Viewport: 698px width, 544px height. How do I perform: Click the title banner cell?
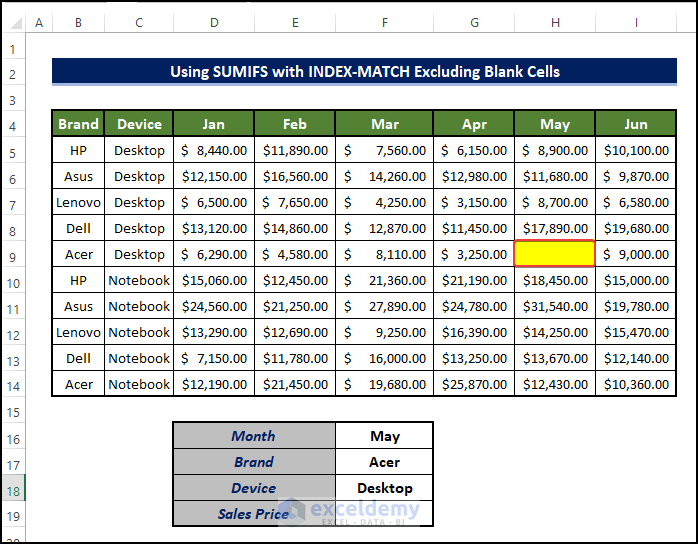pyautogui.click(x=364, y=72)
